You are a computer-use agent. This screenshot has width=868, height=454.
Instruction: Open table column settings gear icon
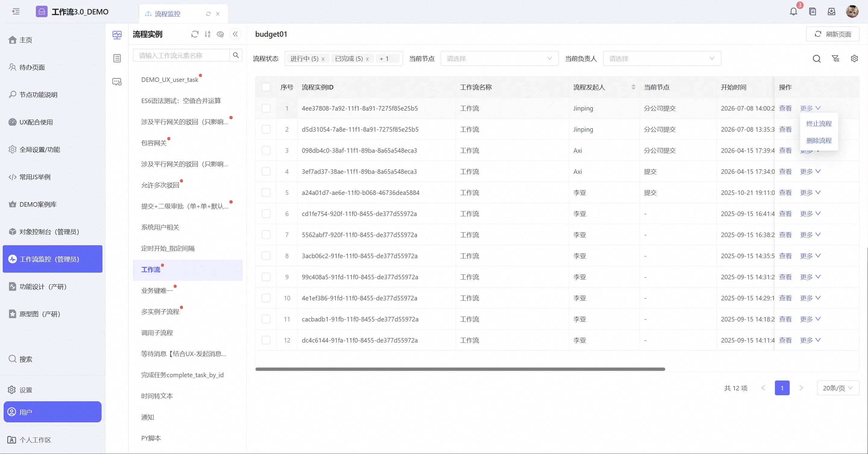(854, 59)
